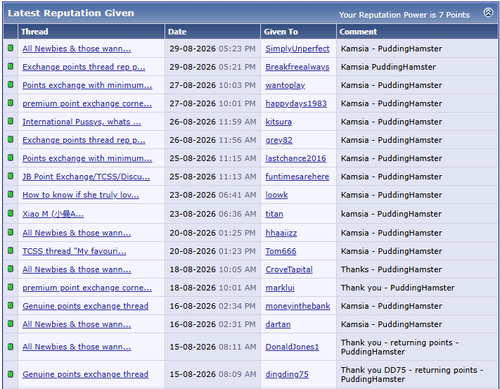Screen dimensions: 500x389
Task: Select the date 29-08-2026 05:23 PM
Action: [x=212, y=49]
